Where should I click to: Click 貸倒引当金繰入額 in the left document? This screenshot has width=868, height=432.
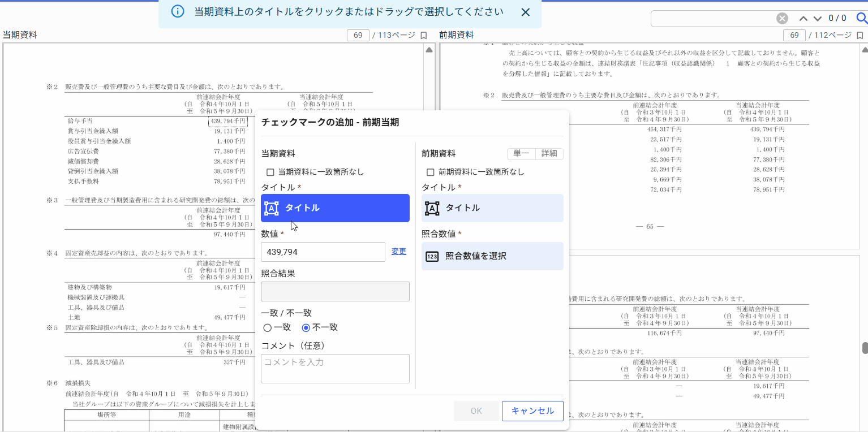(93, 171)
